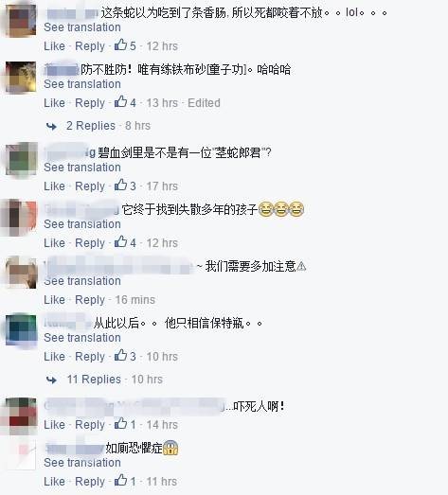Open the Edited history link
448x495 pixels.
[204, 103]
